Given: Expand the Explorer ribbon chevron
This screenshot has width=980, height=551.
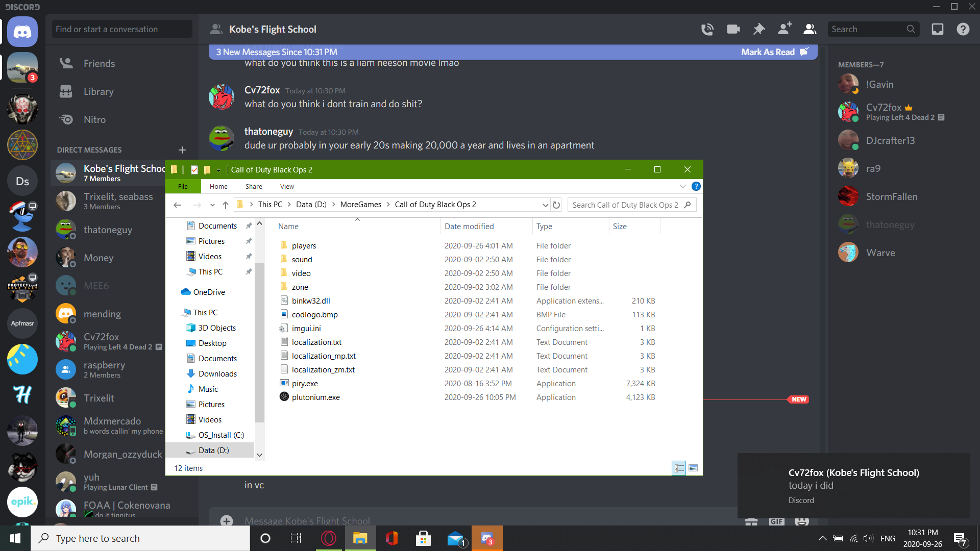Looking at the screenshot, I should pos(682,186).
